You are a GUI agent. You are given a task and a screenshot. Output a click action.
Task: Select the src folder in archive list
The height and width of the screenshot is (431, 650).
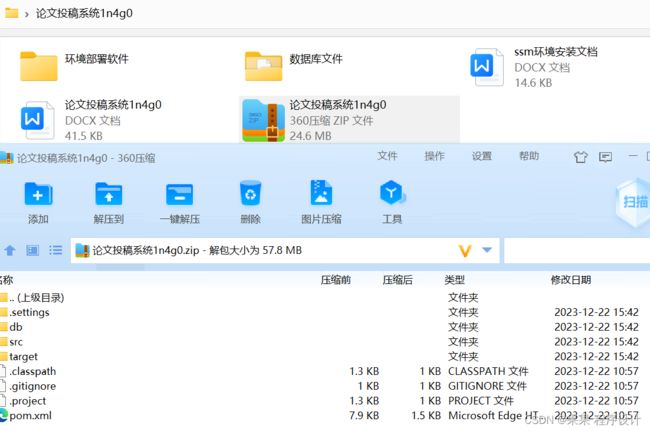(x=325, y=342)
